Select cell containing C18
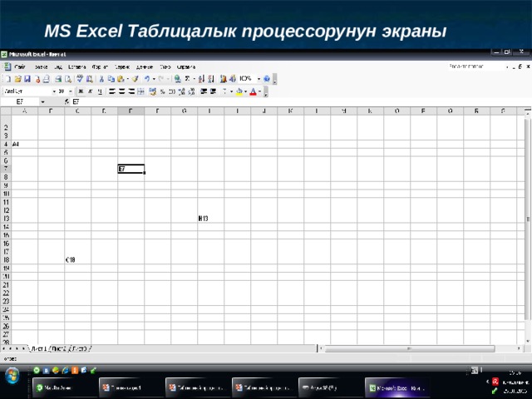 [x=77, y=260]
